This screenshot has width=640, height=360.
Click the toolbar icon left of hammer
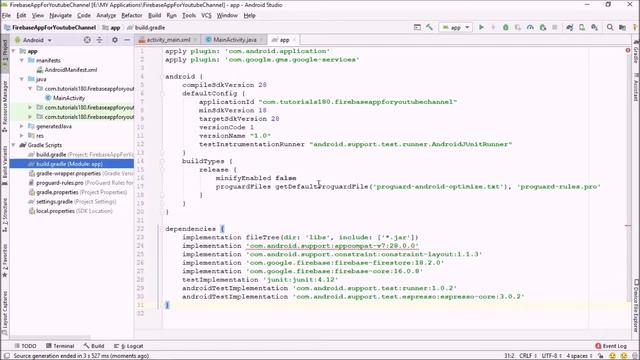coord(417,27)
